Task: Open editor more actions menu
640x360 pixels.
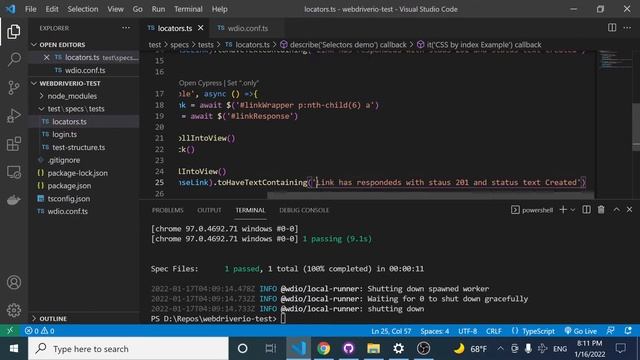Action: coord(627,28)
